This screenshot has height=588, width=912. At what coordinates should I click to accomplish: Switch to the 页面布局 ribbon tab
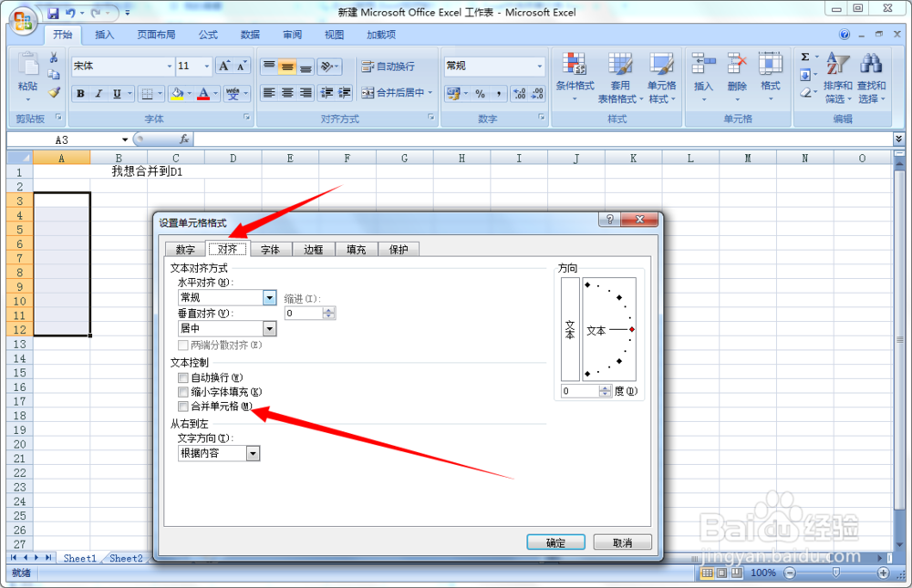click(x=157, y=35)
